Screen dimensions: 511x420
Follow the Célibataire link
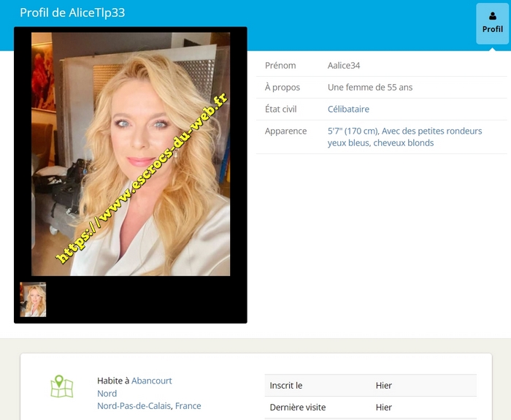348,109
